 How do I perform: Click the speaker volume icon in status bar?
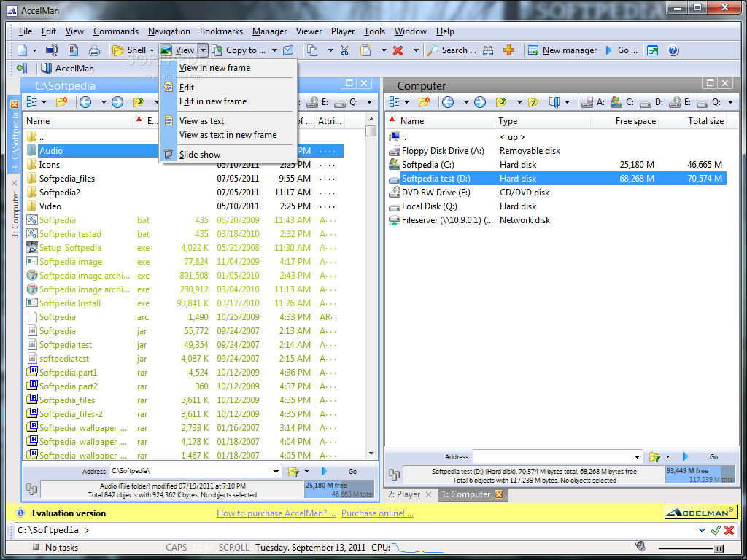(640, 546)
